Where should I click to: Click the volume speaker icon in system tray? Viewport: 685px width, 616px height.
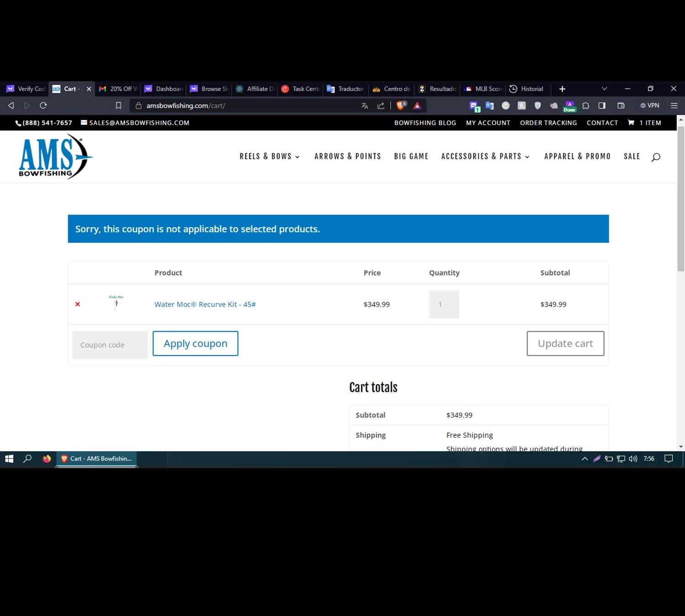tap(633, 459)
